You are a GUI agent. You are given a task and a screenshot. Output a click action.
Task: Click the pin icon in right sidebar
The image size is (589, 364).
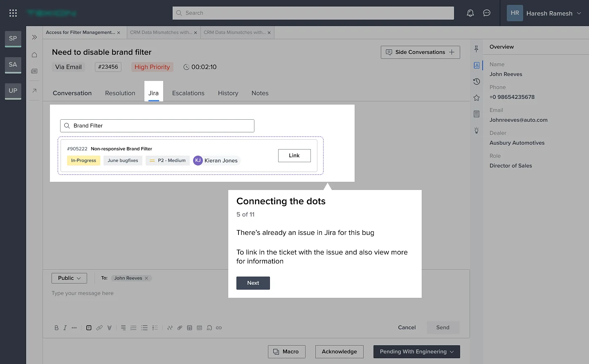tap(477, 49)
